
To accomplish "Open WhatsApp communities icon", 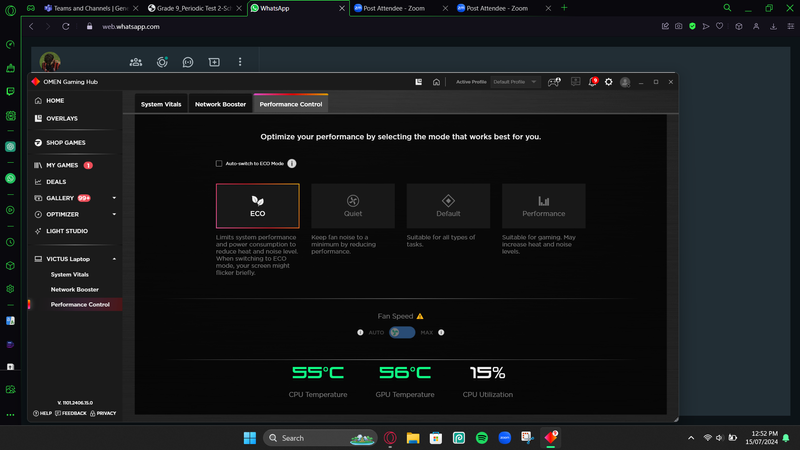I will click(x=136, y=62).
